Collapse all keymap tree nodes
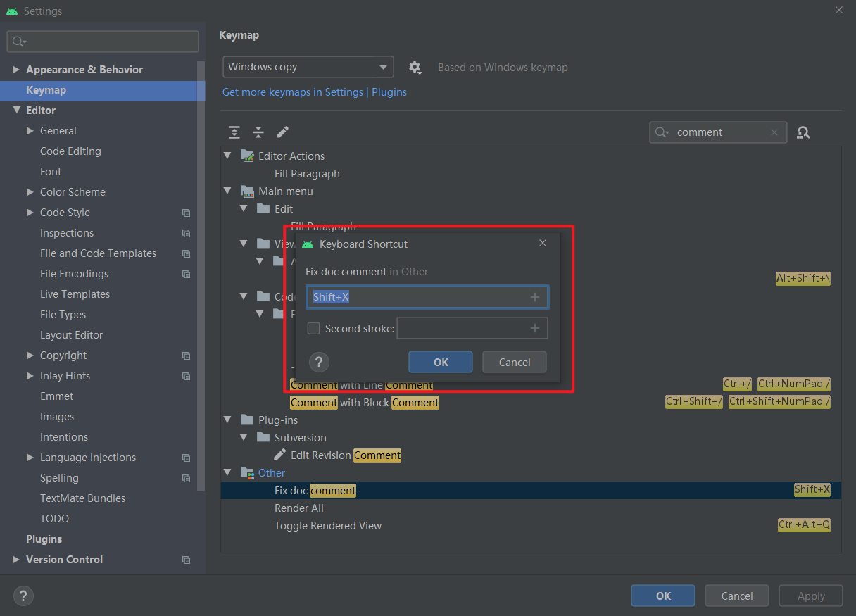 (258, 132)
